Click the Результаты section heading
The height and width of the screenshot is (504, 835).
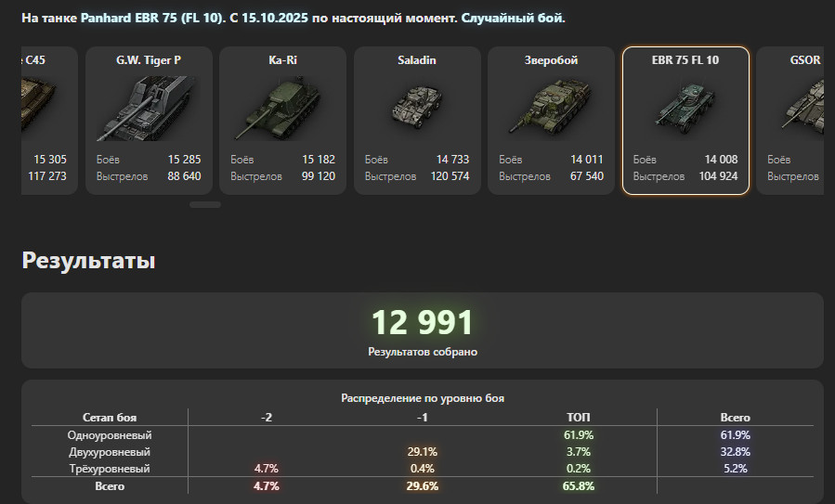click(88, 262)
